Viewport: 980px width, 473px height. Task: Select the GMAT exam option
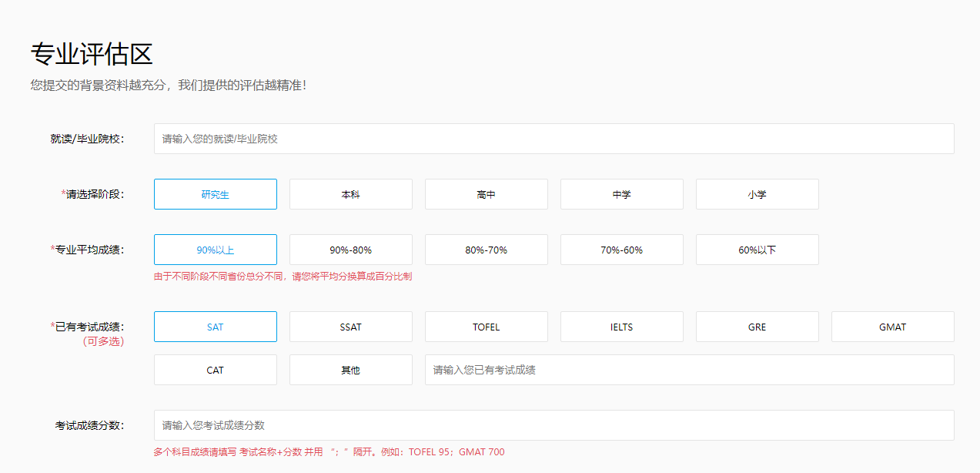click(893, 327)
